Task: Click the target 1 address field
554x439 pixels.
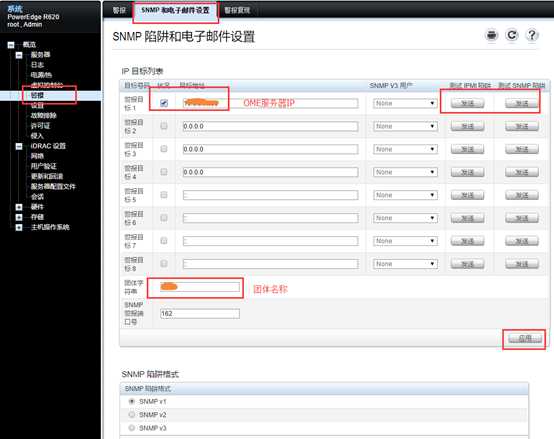Action: tap(270, 103)
